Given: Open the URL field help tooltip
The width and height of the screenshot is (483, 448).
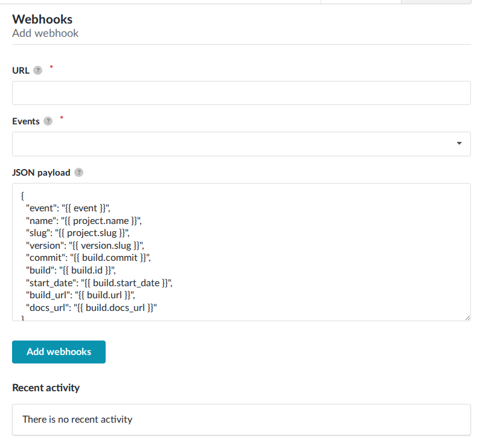Looking at the screenshot, I should click(38, 70).
